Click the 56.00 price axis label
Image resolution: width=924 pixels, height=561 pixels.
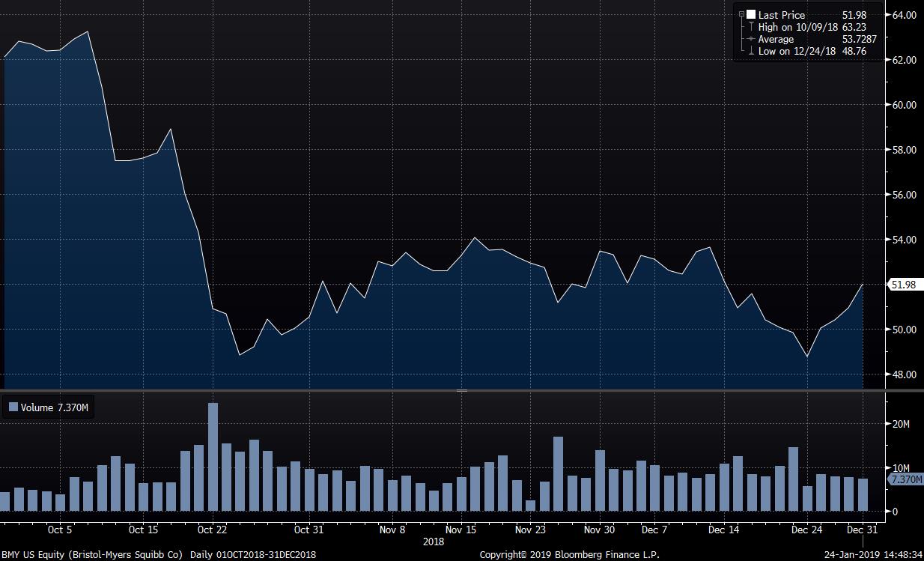tap(904, 195)
